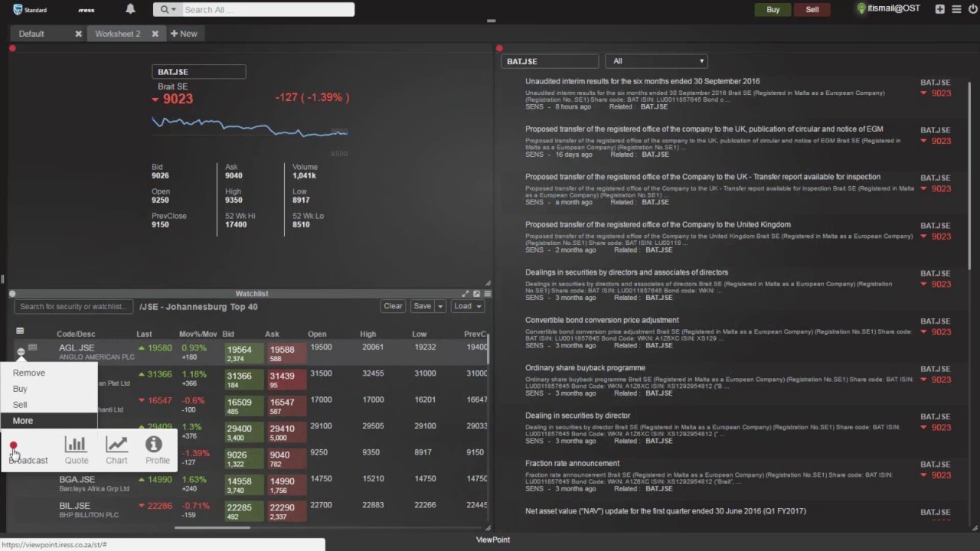Open the Convertible bond conversion price adjustment headline
This screenshot has height=551, width=980.
coord(602,320)
